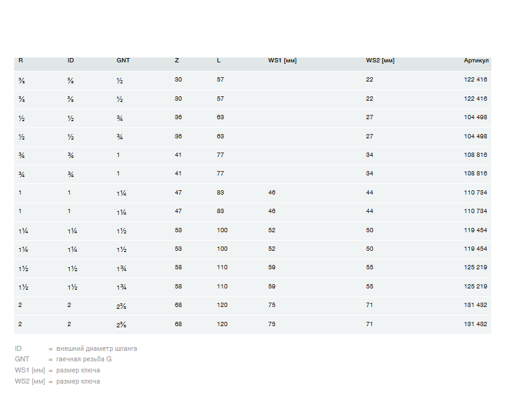Click article 181 432 in bottom row

pos(475,324)
